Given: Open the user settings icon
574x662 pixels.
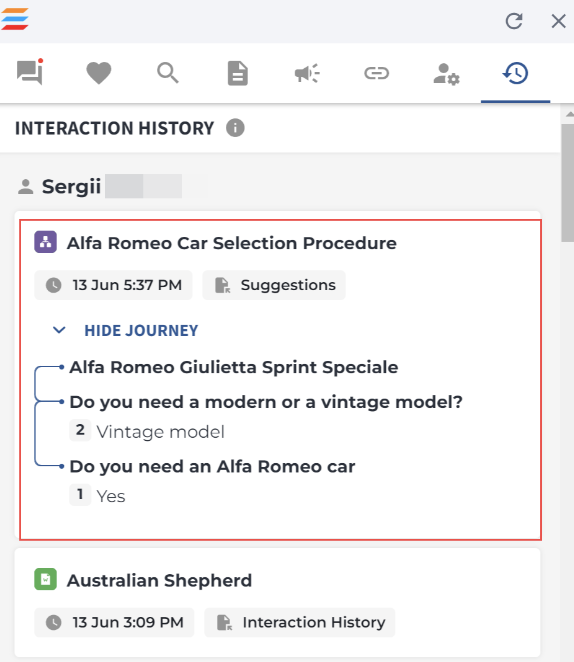Looking at the screenshot, I should 446,74.
